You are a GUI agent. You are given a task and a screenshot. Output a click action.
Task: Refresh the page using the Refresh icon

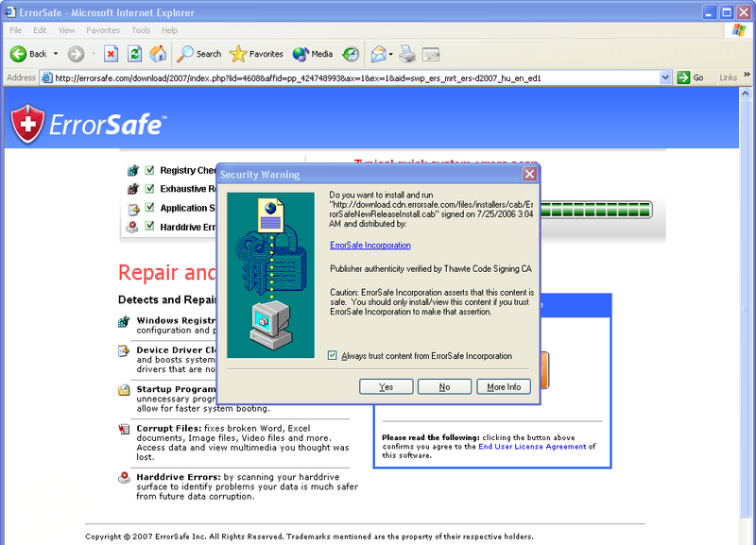click(x=134, y=54)
